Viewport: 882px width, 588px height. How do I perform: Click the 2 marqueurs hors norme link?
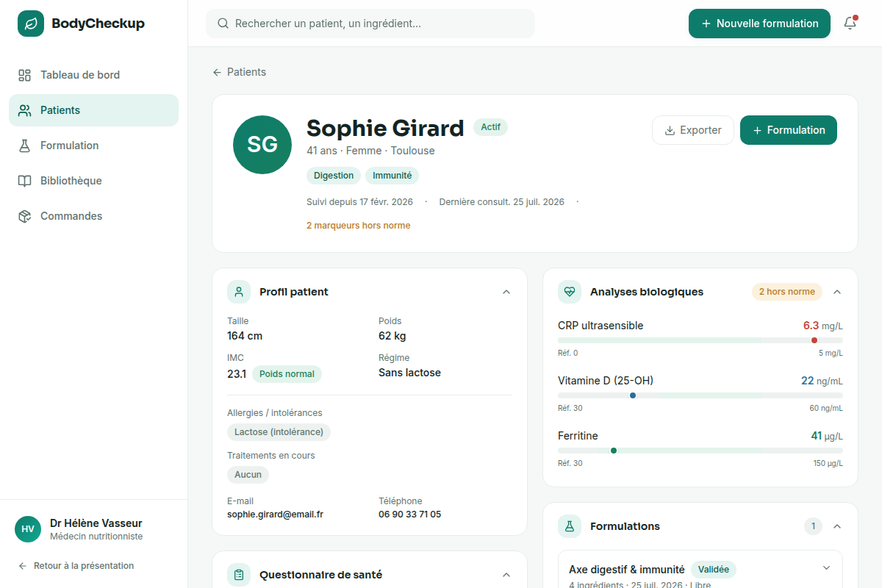(358, 226)
